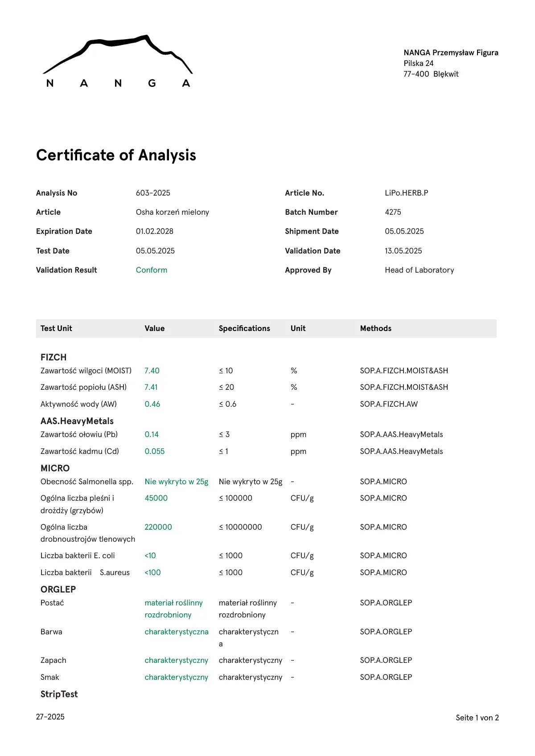Click the SOP.A.FIZCH.AW method text
Viewport: 535px width, 756px height.
pyautogui.click(x=389, y=404)
